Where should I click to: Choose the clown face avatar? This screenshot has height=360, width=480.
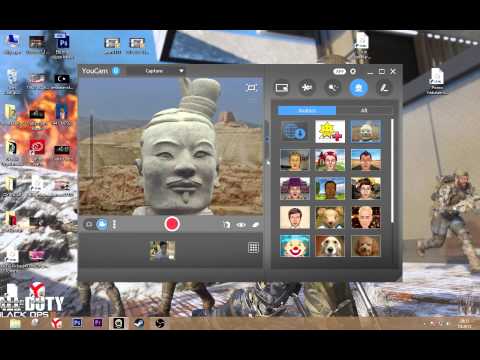(295, 246)
